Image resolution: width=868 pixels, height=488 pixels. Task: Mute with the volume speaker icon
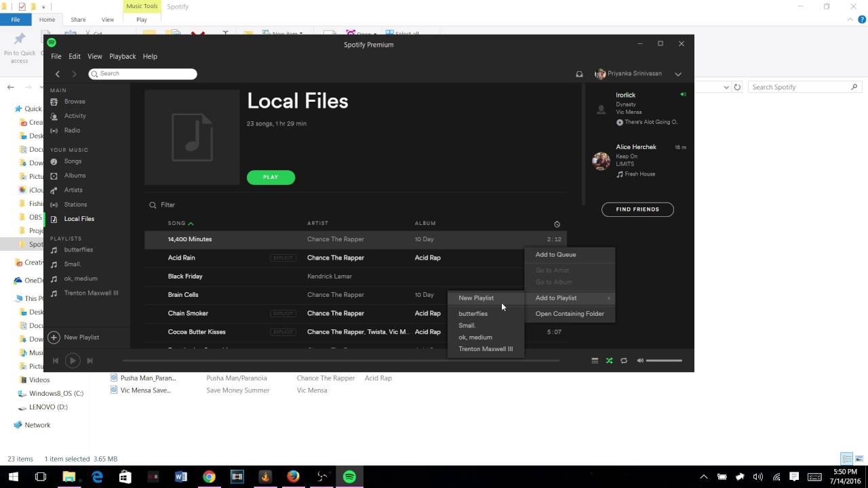[639, 361]
